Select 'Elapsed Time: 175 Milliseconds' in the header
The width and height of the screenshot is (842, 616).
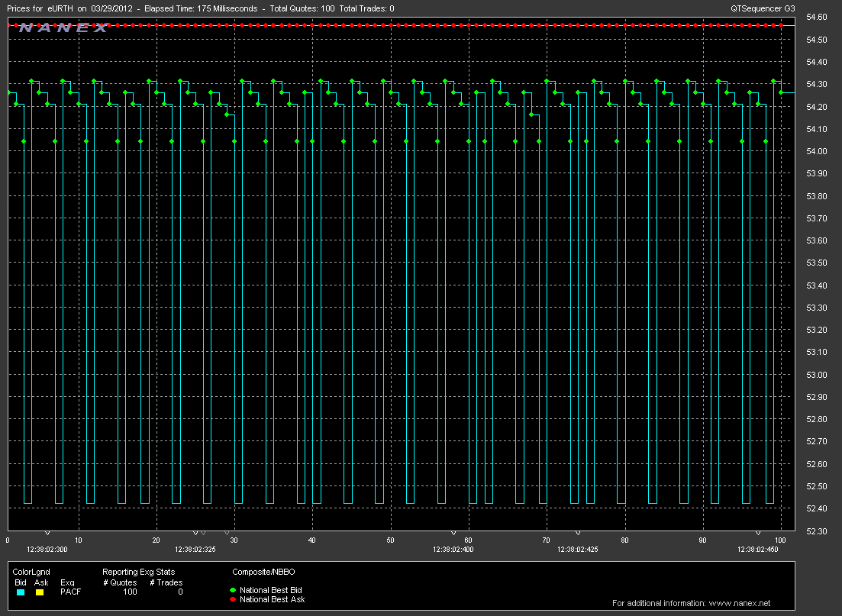(201, 8)
